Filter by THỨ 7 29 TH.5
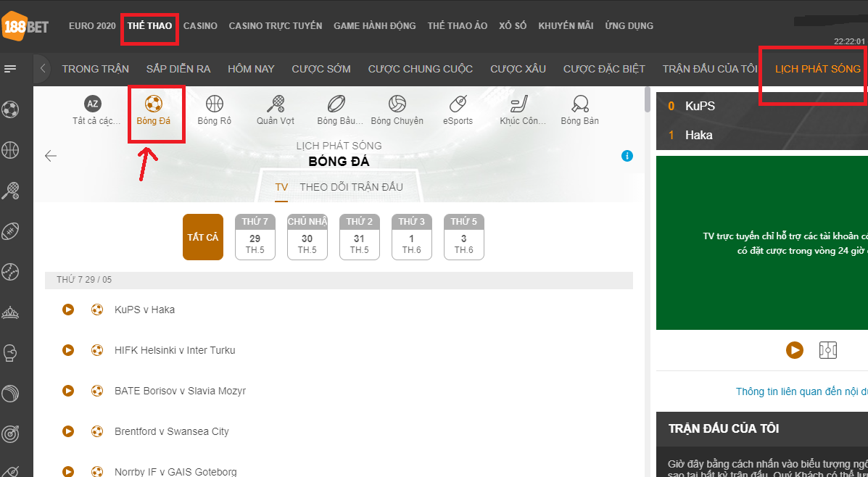 click(x=255, y=237)
